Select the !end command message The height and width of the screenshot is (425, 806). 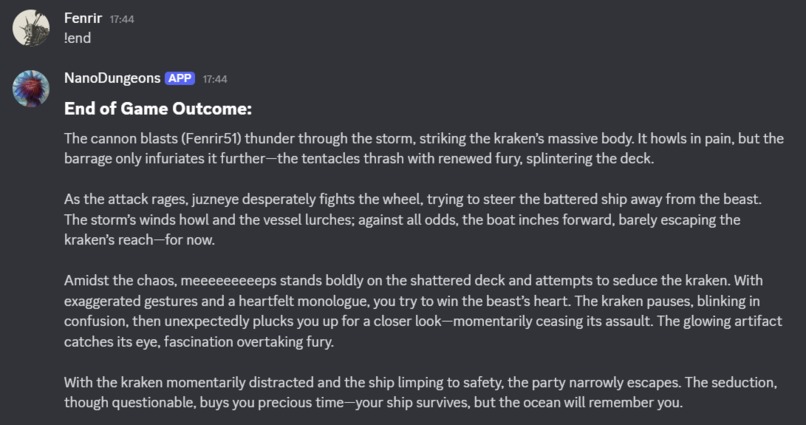pyautogui.click(x=78, y=38)
